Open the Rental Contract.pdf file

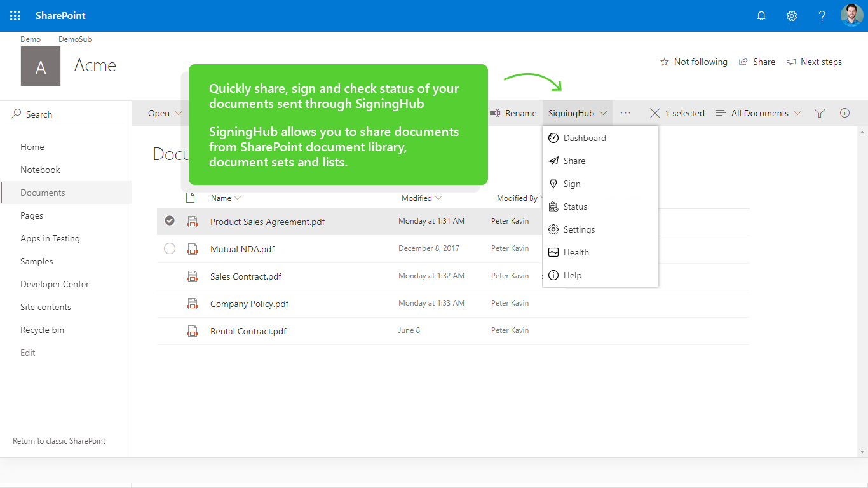[248, 331]
